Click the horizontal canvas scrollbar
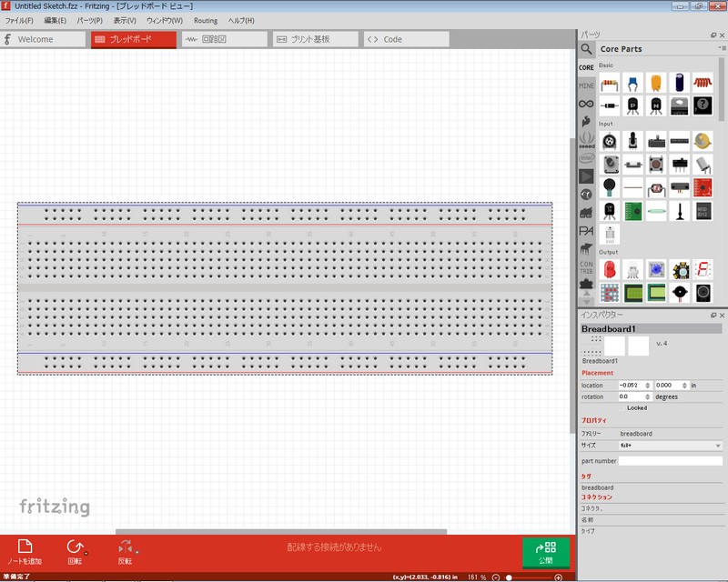Screen dimensions: 728x582 click(x=281, y=532)
